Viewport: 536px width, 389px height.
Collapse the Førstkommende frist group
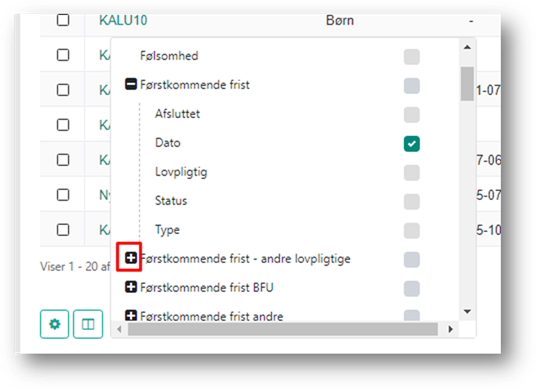(131, 84)
